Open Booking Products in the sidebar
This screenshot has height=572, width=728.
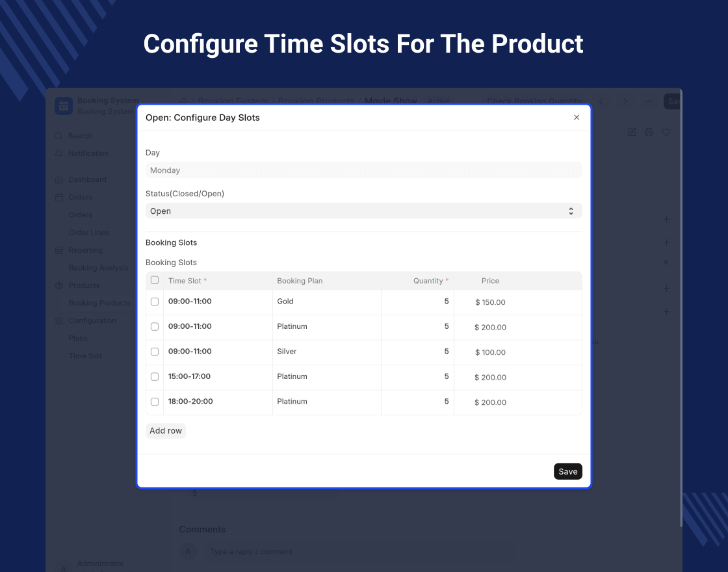[x=99, y=303]
